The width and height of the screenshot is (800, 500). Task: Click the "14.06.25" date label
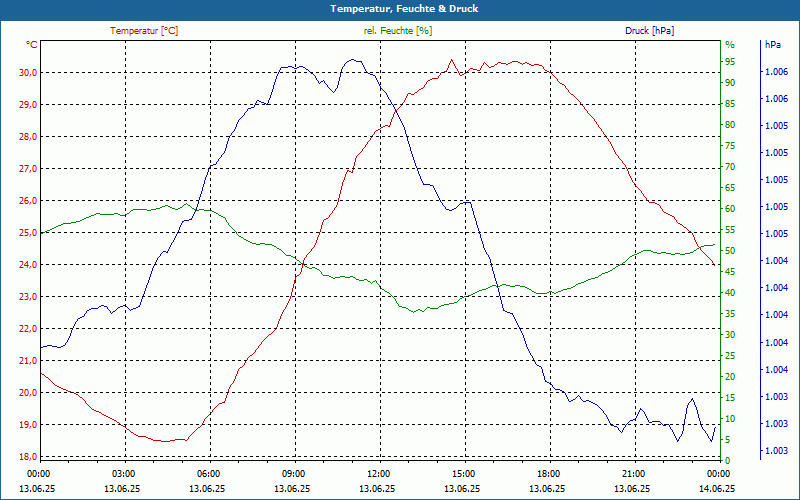click(x=717, y=489)
